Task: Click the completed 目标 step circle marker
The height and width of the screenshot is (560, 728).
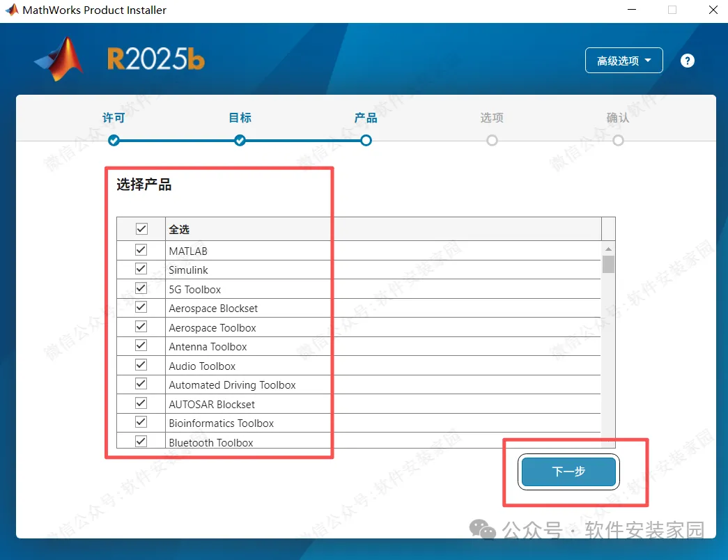Action: click(240, 140)
